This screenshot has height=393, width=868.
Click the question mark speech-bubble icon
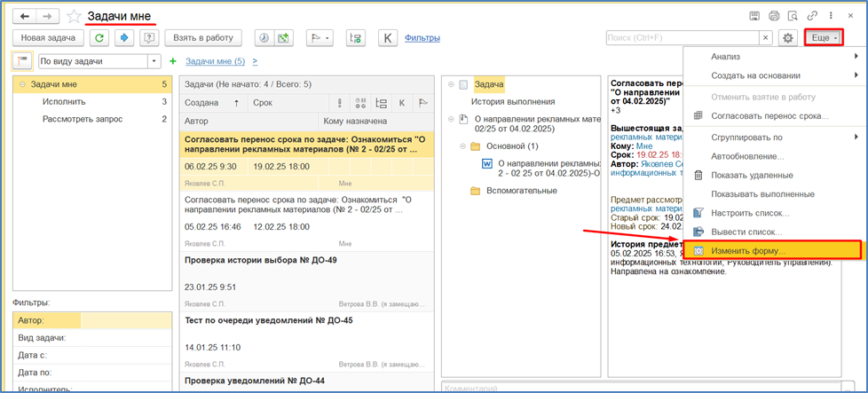click(149, 37)
